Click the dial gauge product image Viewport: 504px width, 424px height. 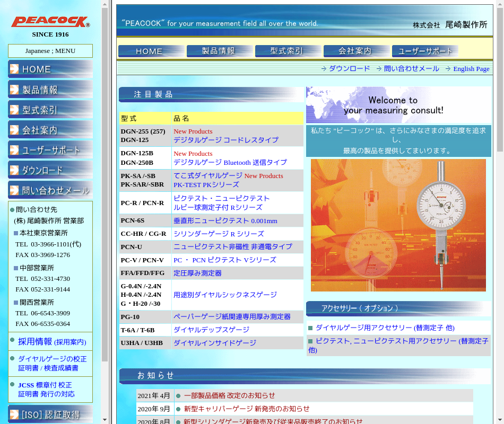coord(398,225)
